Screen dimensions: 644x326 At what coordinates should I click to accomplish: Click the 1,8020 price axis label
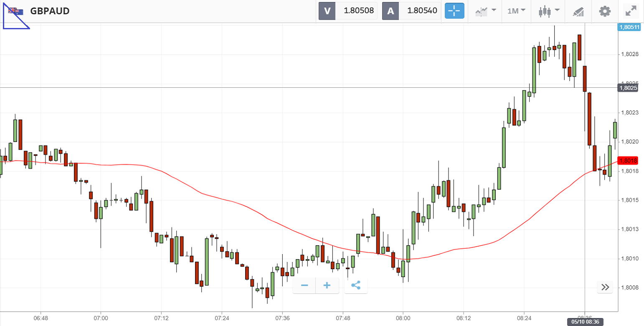coord(629,142)
